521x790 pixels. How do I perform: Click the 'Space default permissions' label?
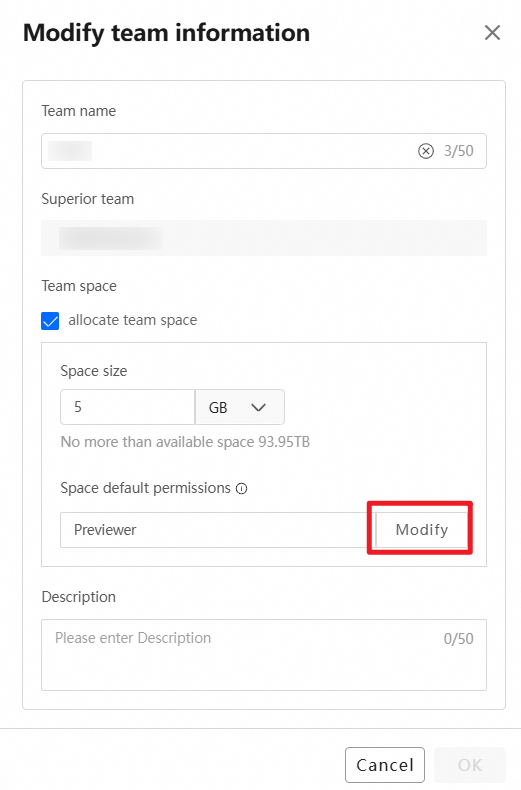146,488
